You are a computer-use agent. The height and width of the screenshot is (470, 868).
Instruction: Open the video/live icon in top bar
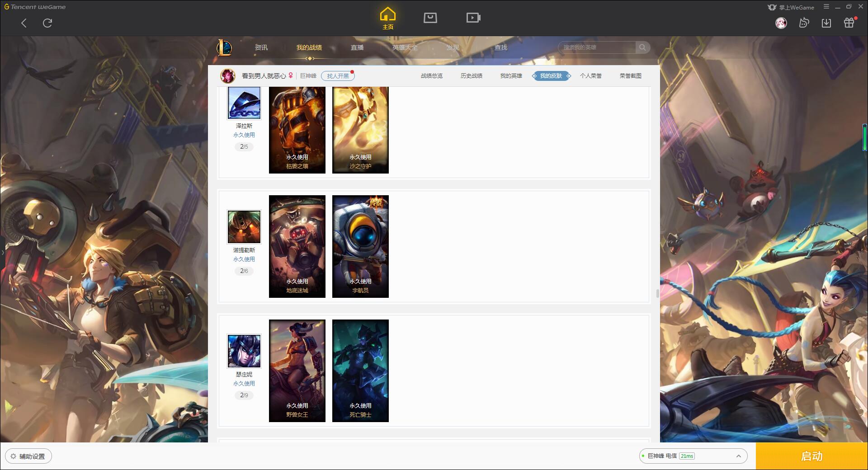[473, 18]
